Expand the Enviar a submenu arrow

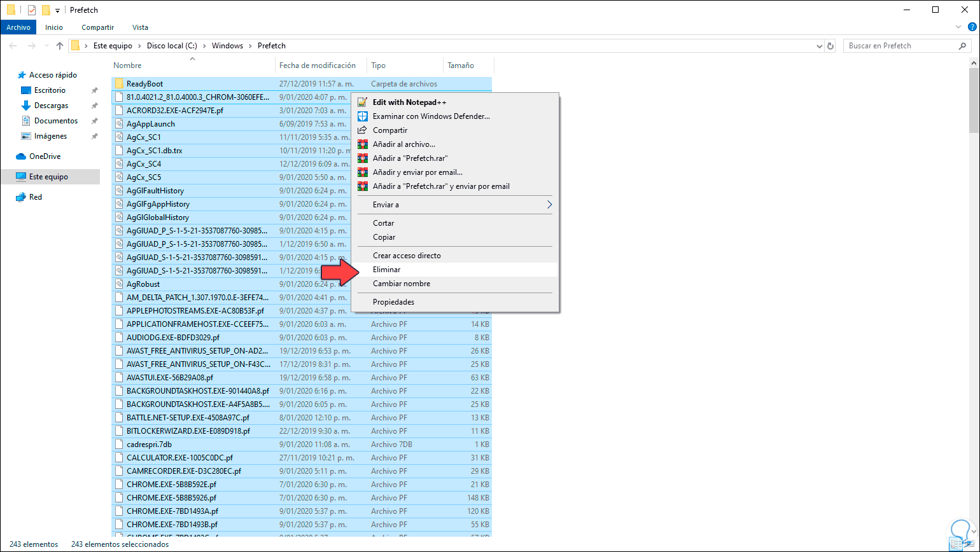549,205
